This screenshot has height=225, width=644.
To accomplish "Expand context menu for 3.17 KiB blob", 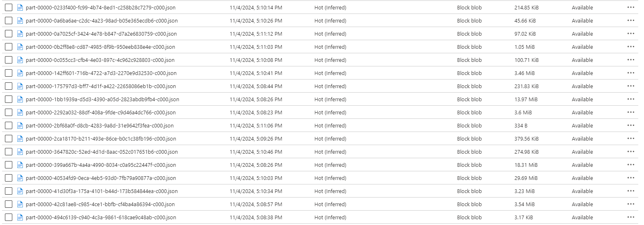I will (x=630, y=217).
